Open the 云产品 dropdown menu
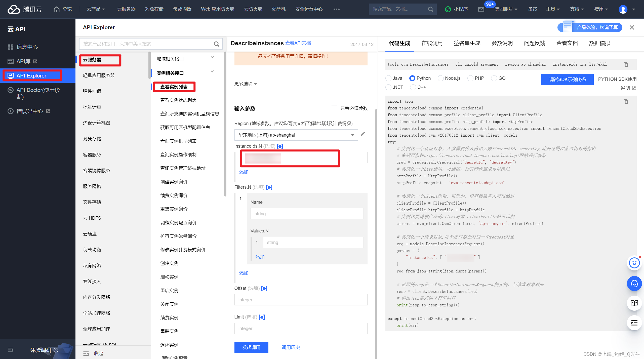The width and height of the screenshot is (644, 359). 96,9
